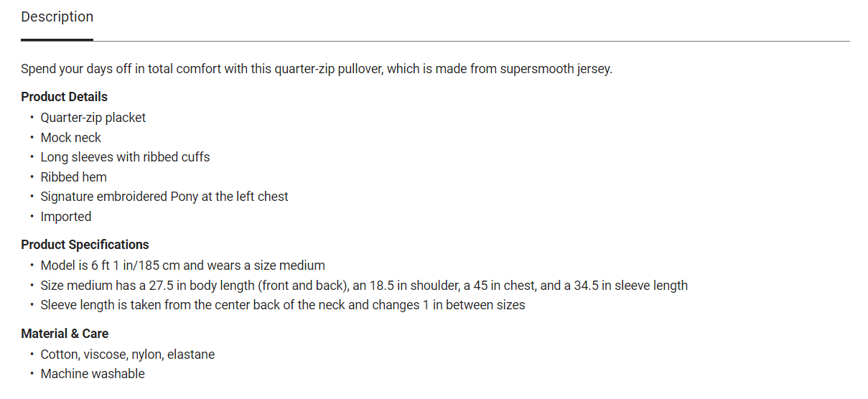Viewport: 868px width, 399px height.
Task: Click the model height and size line
Action: tap(182, 266)
